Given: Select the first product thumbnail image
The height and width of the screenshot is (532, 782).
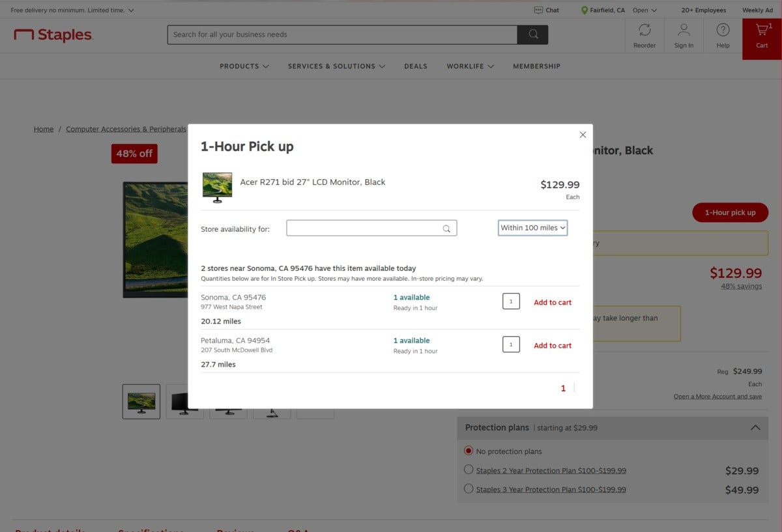Looking at the screenshot, I should click(x=141, y=402).
